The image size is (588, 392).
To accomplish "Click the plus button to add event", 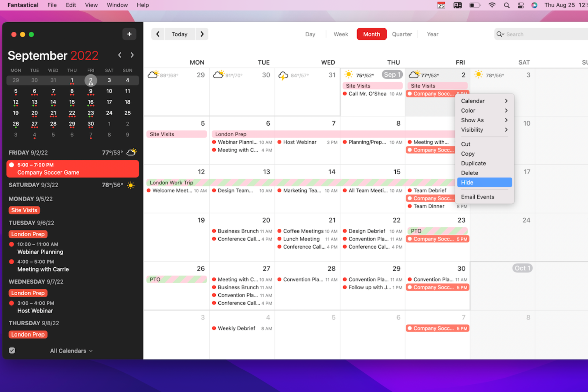I will point(129,34).
